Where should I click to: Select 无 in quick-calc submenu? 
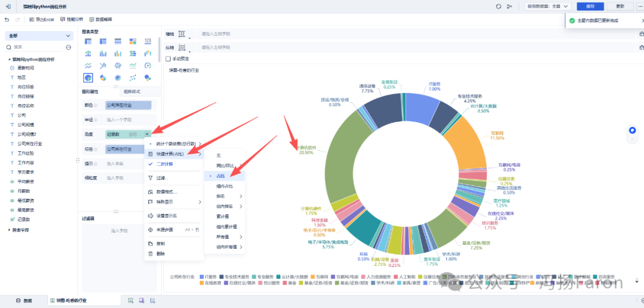click(x=225, y=155)
